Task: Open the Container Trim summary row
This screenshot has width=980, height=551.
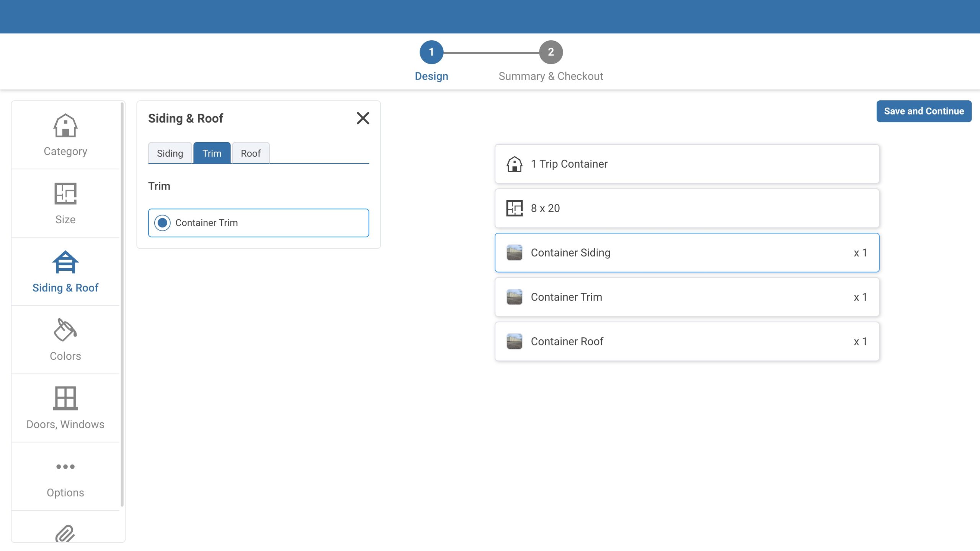Action: (x=686, y=297)
